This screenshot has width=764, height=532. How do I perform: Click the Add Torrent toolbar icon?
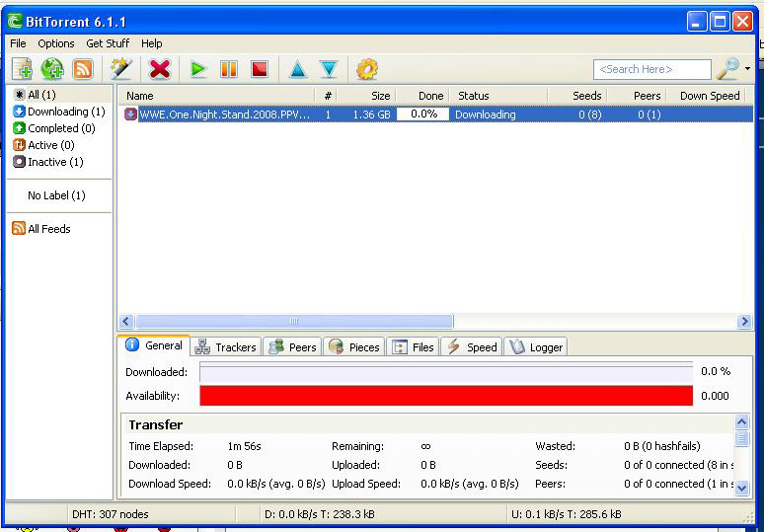(22, 69)
